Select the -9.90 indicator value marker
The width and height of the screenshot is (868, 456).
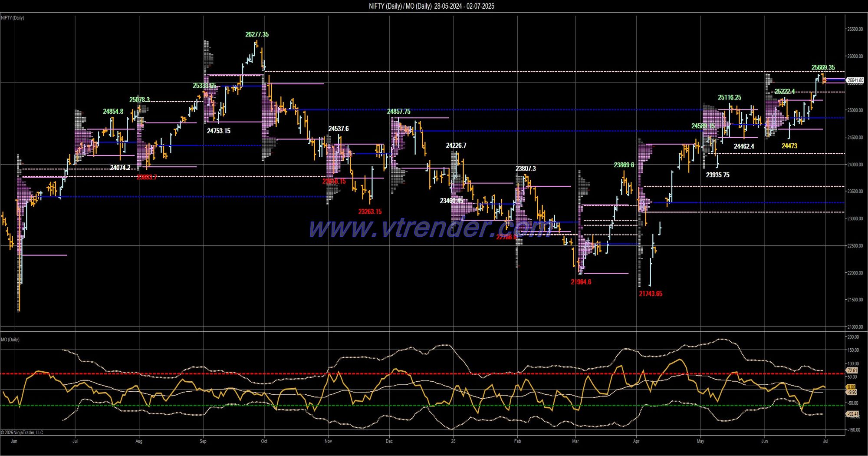[852, 392]
